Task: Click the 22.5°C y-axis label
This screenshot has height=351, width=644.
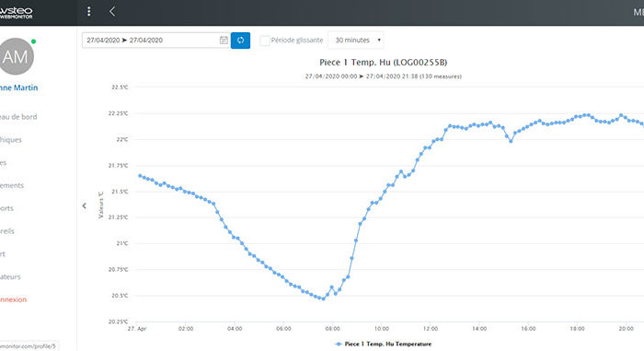Action: pyautogui.click(x=120, y=88)
